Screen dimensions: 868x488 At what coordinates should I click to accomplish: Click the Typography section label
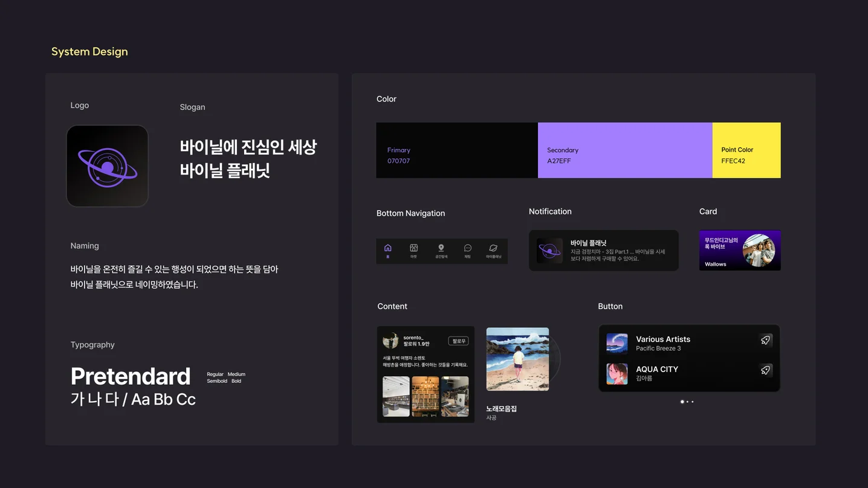[x=92, y=345]
